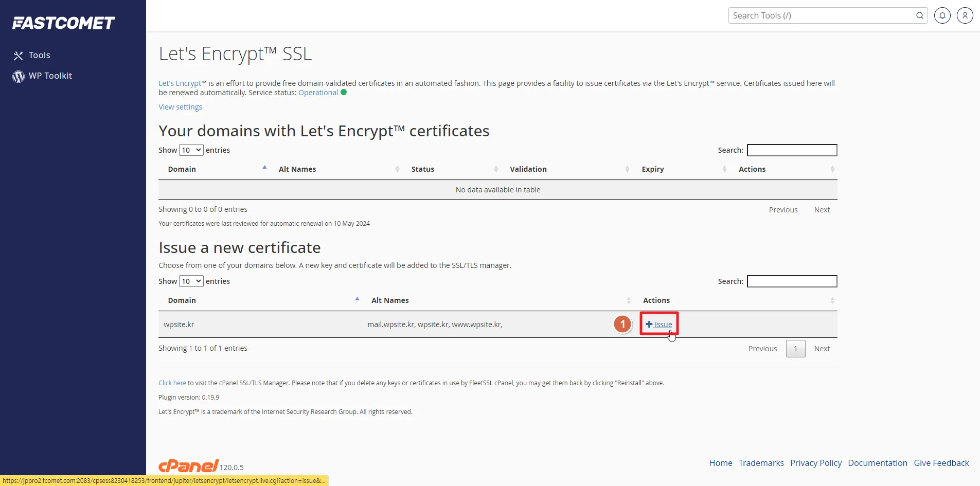The width and height of the screenshot is (980, 486).
Task: Focus search box in Issue a new certificate
Action: (x=792, y=281)
